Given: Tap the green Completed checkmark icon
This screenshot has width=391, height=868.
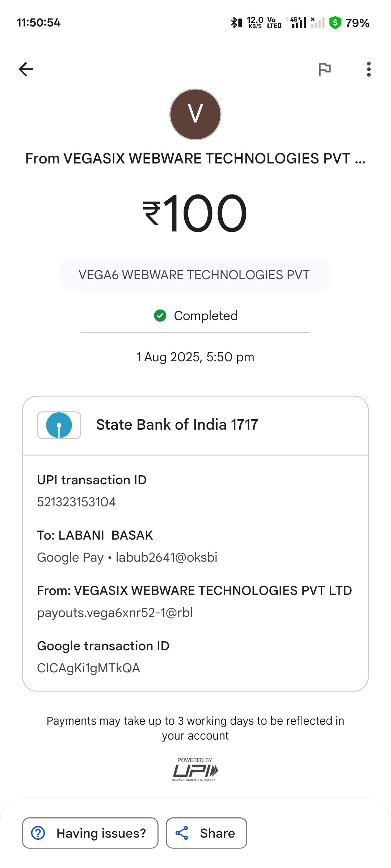Looking at the screenshot, I should coord(160,316).
